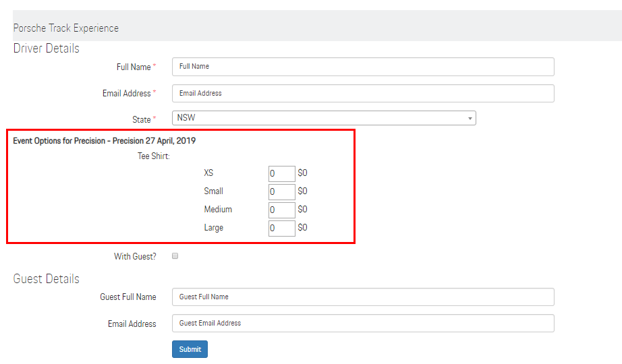Click the Small tee shirt quantity box
Screen dimensions: 622x364
(x=281, y=191)
